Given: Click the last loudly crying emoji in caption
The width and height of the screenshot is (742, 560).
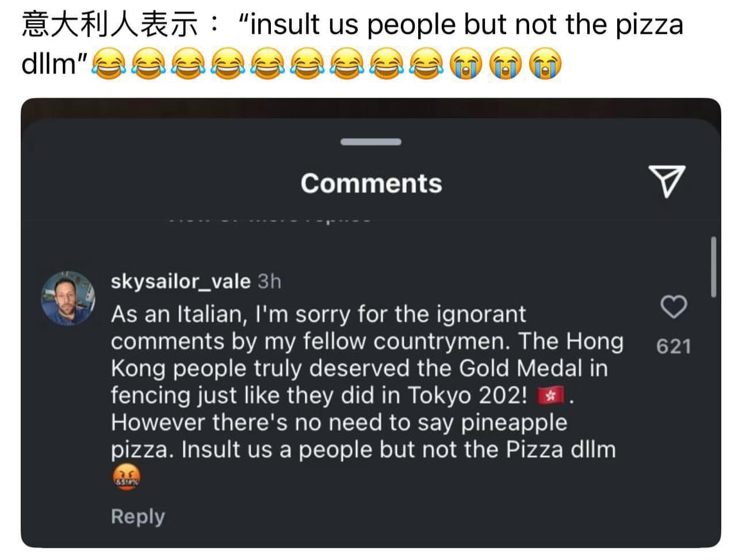Looking at the screenshot, I should click(545, 63).
